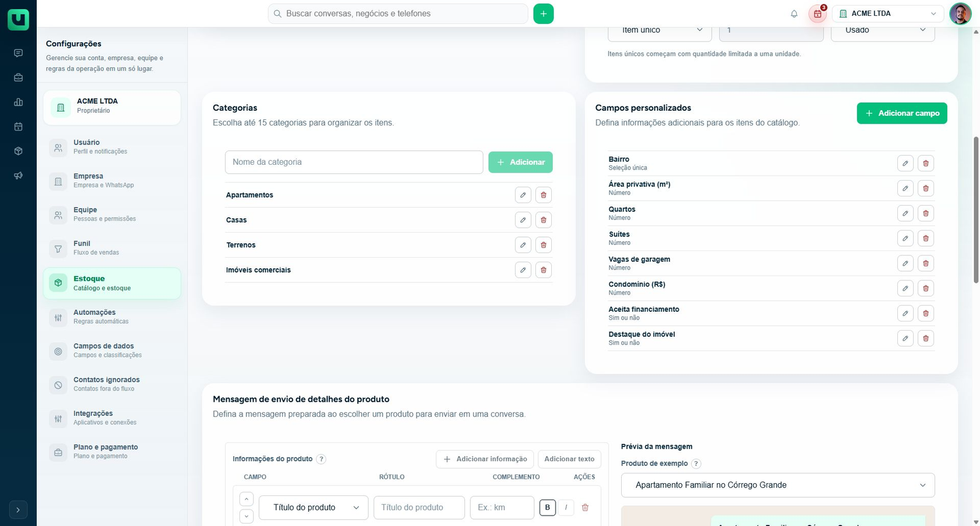
Task: Open the red calendar alerts badge icon
Action: (818, 13)
